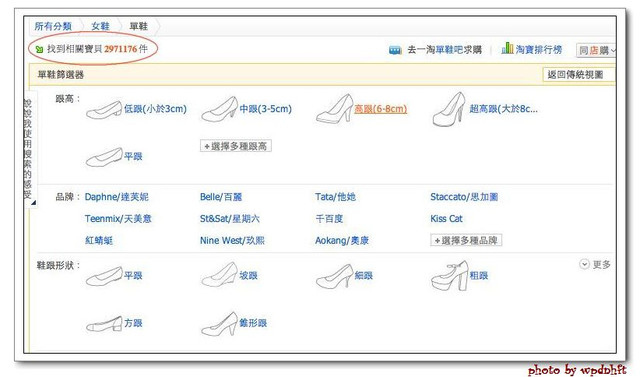Select 低跟(小於3cm) text link
640x377 pixels.
pyautogui.click(x=155, y=109)
